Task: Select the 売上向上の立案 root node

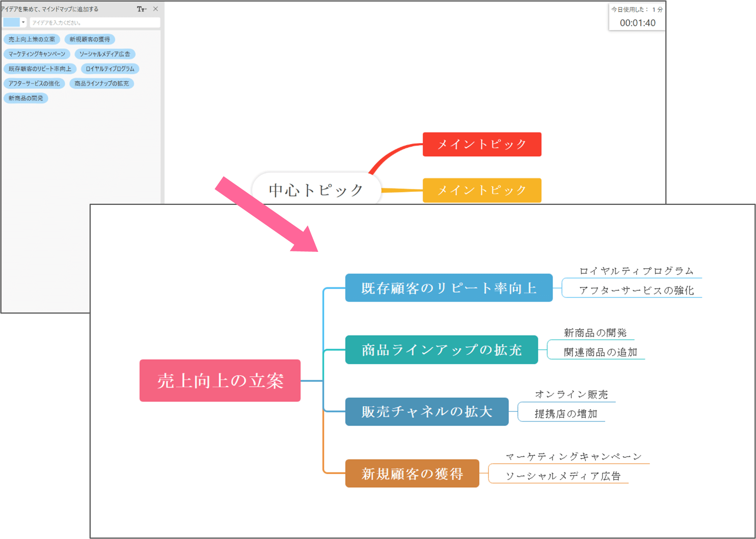Action: coord(220,381)
